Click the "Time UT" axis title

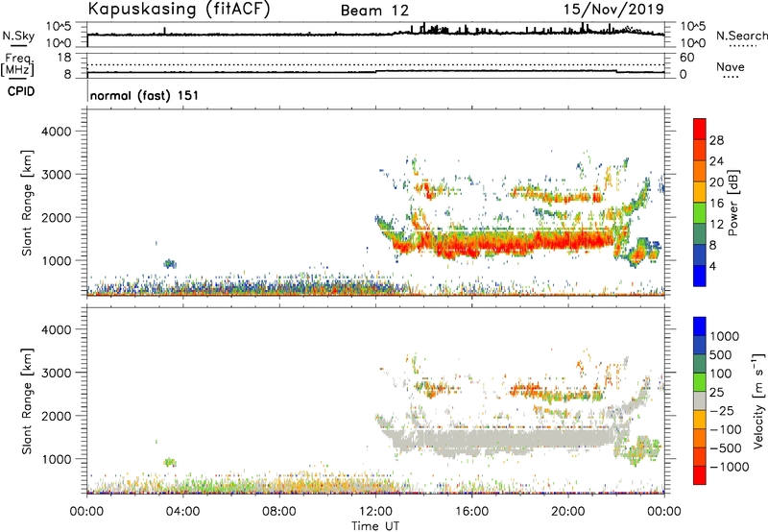click(x=375, y=526)
